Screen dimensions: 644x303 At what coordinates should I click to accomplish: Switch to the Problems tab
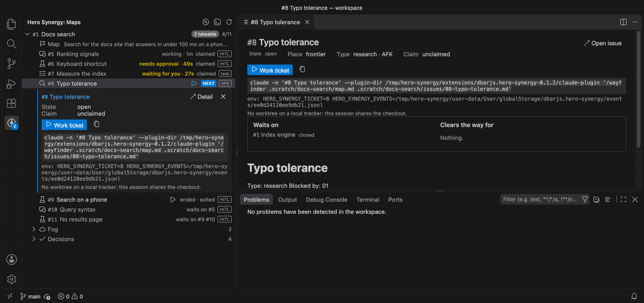click(x=256, y=199)
